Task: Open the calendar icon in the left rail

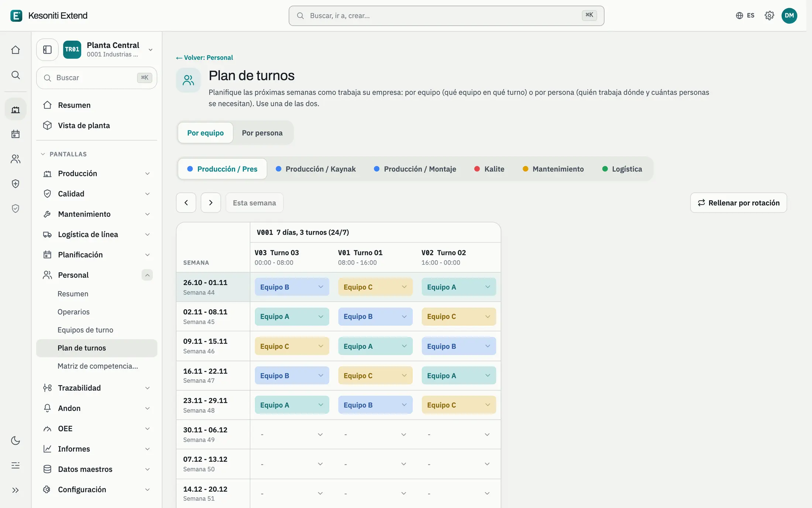Action: pyautogui.click(x=16, y=134)
